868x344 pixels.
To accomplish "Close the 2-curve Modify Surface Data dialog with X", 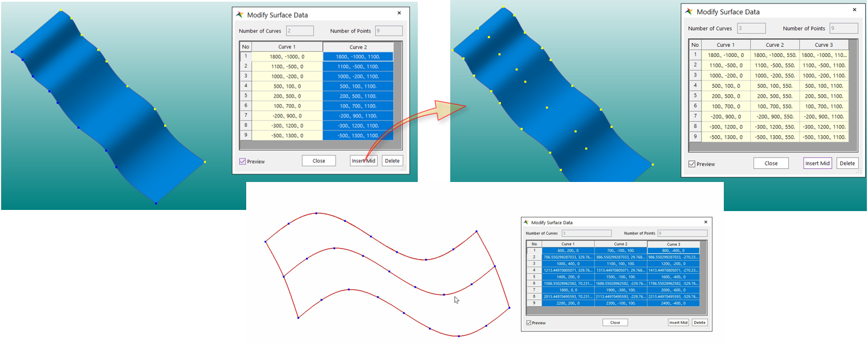I will coord(399,13).
